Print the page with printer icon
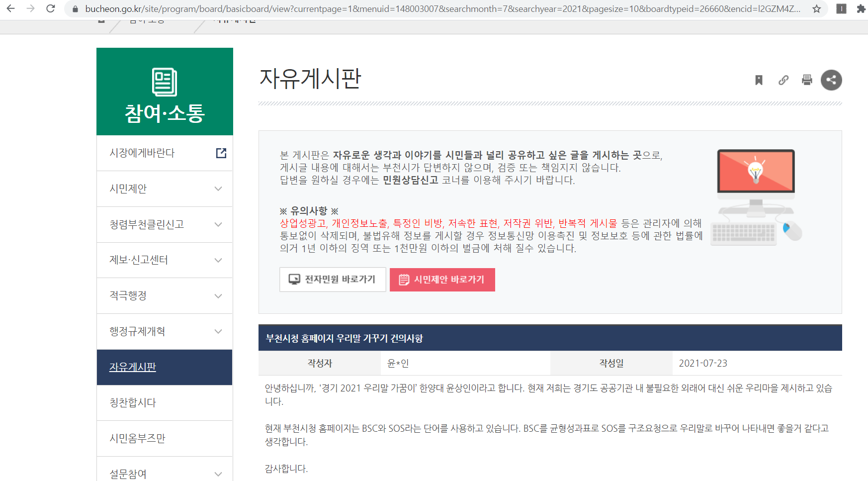Image resolution: width=868 pixels, height=481 pixels. (x=807, y=80)
